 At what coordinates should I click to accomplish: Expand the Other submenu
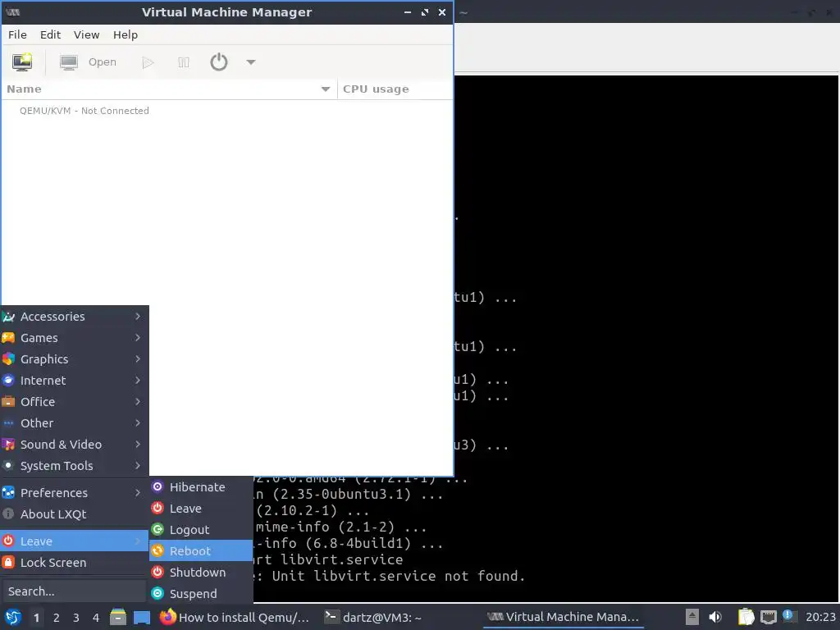point(75,423)
